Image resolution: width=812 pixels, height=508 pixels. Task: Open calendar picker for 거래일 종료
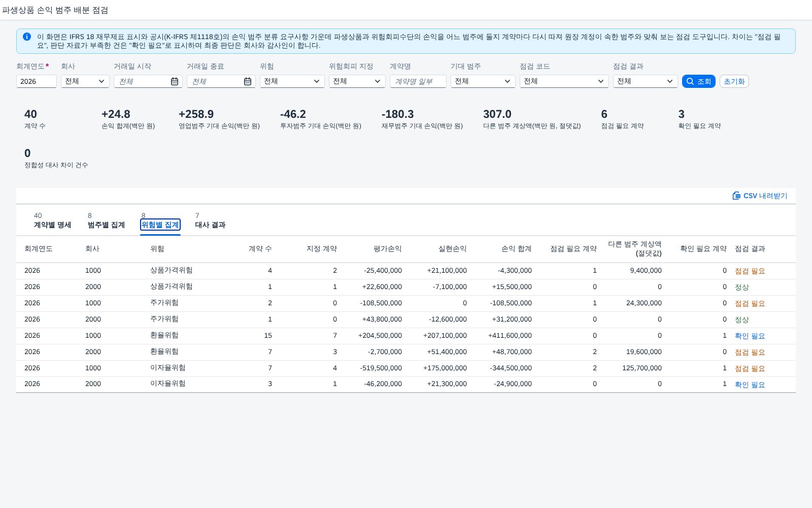click(247, 81)
